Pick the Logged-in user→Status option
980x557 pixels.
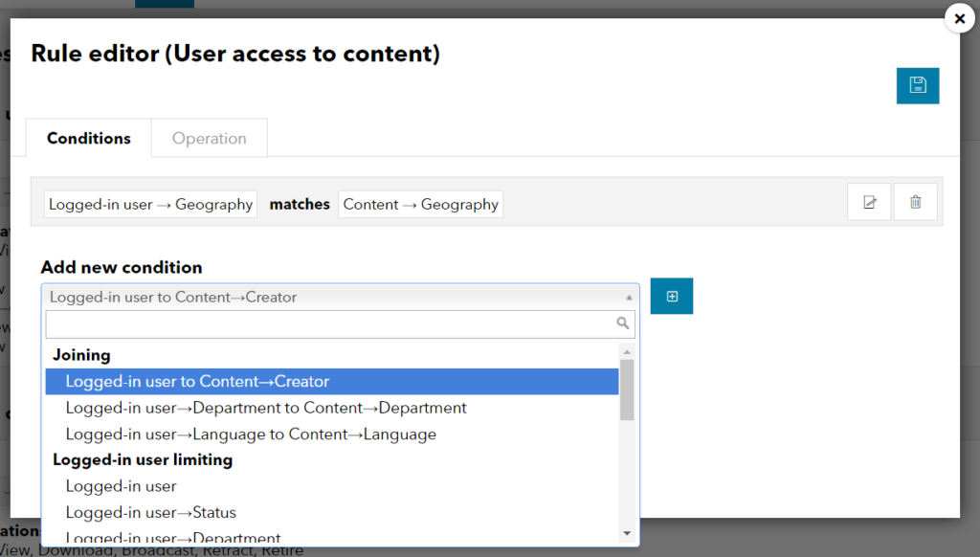332,512
